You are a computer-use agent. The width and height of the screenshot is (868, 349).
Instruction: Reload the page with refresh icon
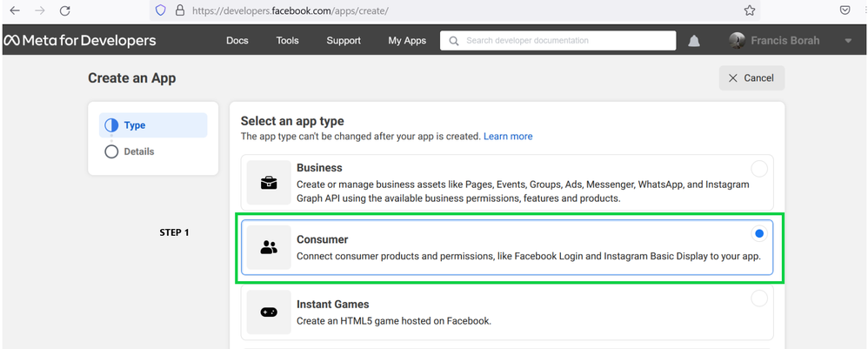coord(64,10)
